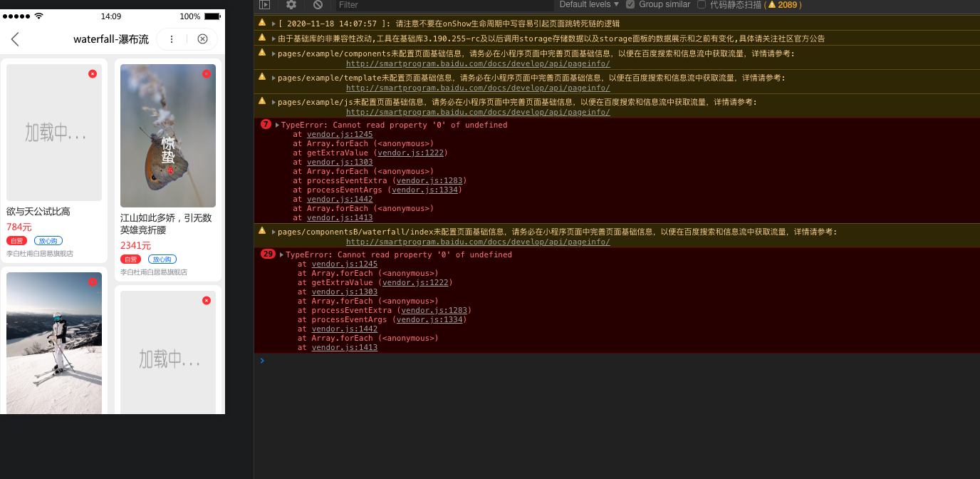Tap the 加载中 placeholder above 欲与天公试比高
The image size is (980, 479).
(54, 133)
